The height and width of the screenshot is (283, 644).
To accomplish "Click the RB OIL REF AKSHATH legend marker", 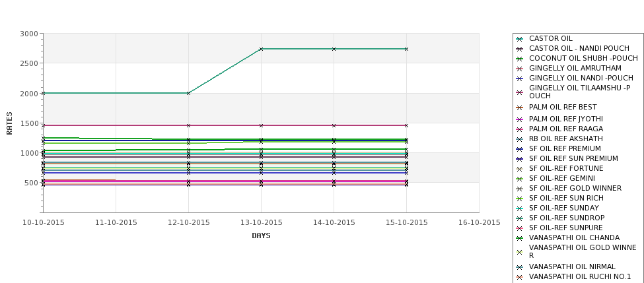I will pos(520,139).
